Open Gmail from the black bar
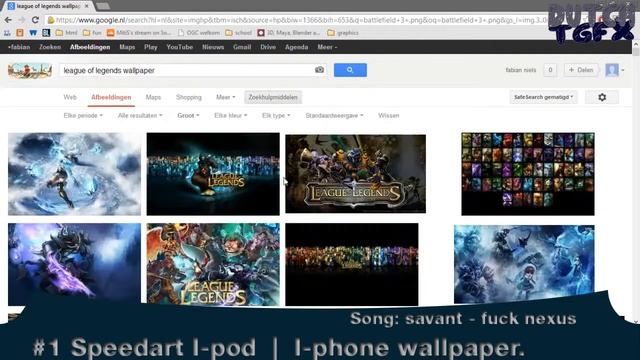This screenshot has height=360, width=640. click(242, 47)
